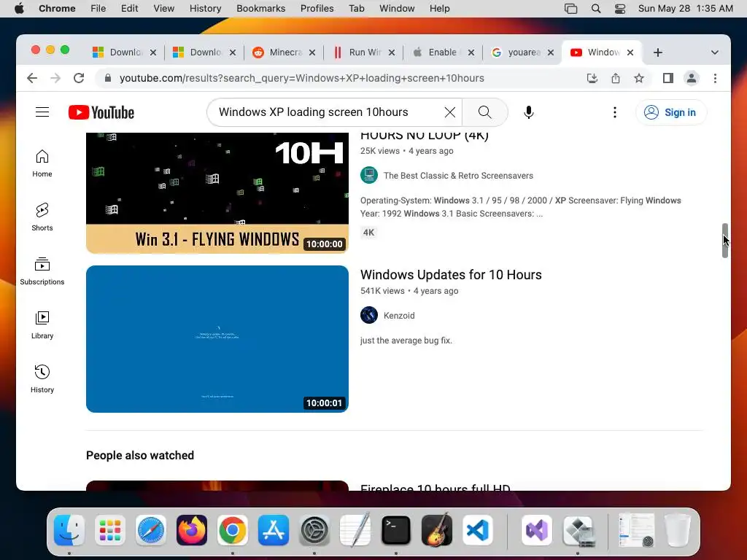Start voice search with microphone icon
This screenshot has width=747, height=560.
click(528, 112)
